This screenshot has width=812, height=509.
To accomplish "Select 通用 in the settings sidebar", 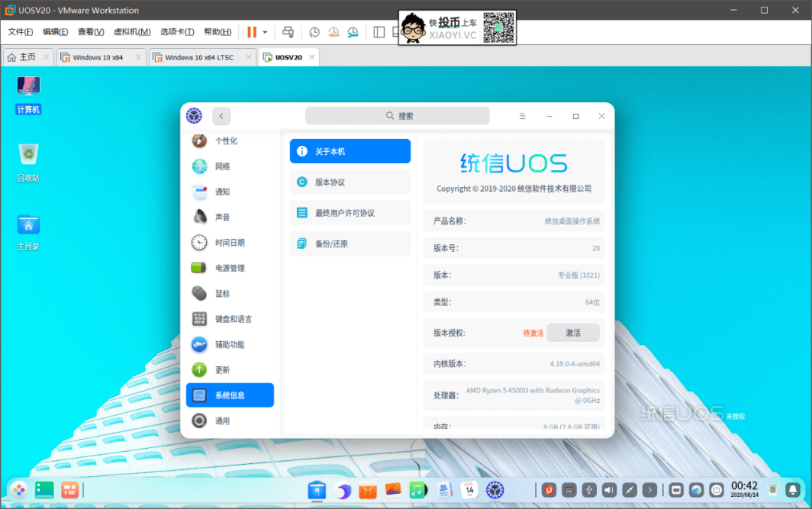I will (230, 420).
